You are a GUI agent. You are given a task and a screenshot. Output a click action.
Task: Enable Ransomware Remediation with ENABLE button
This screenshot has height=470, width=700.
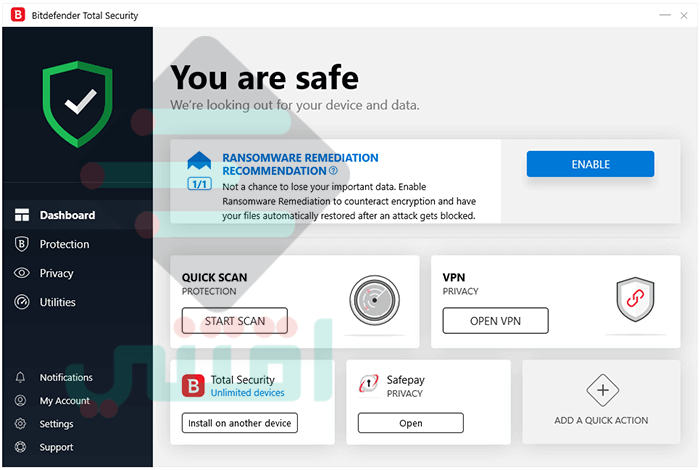590,164
